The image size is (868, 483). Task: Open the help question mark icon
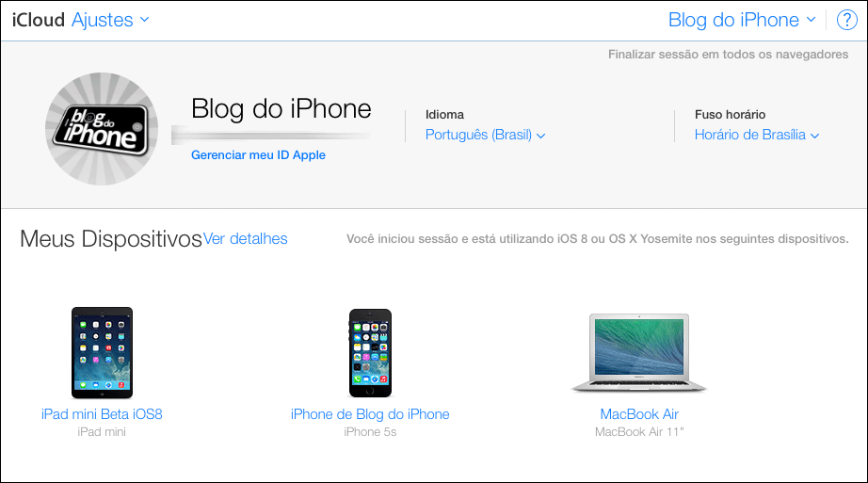846,20
